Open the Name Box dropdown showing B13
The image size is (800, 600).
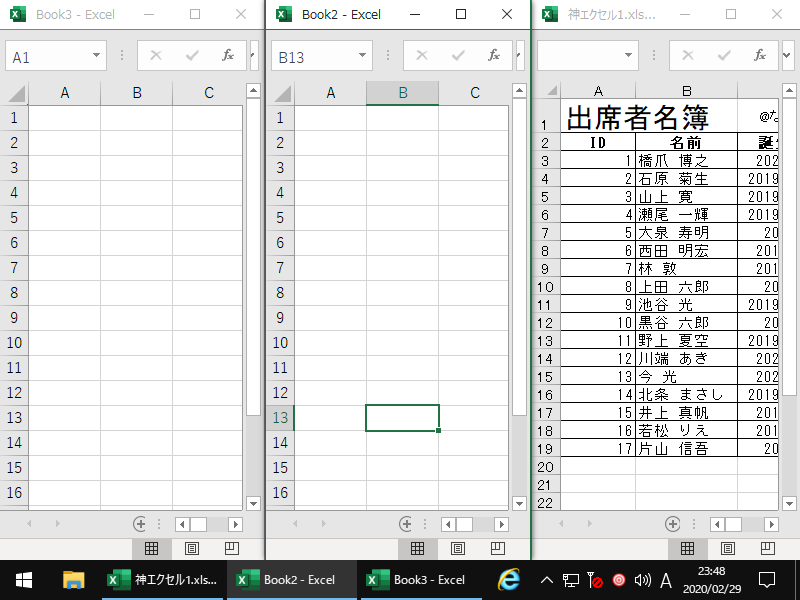(x=361, y=55)
